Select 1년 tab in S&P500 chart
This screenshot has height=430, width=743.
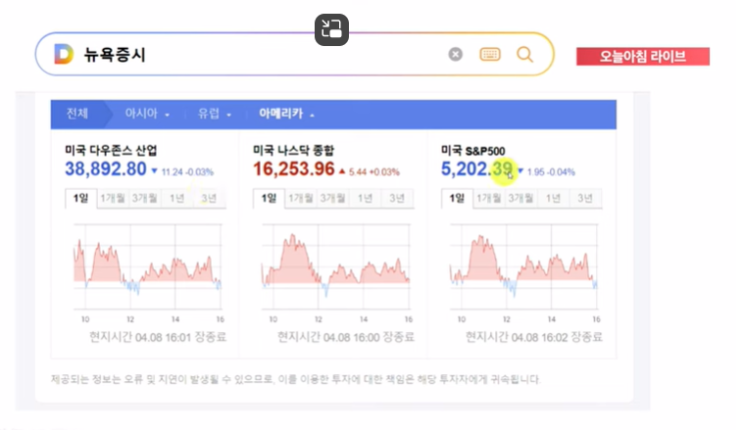click(x=553, y=198)
